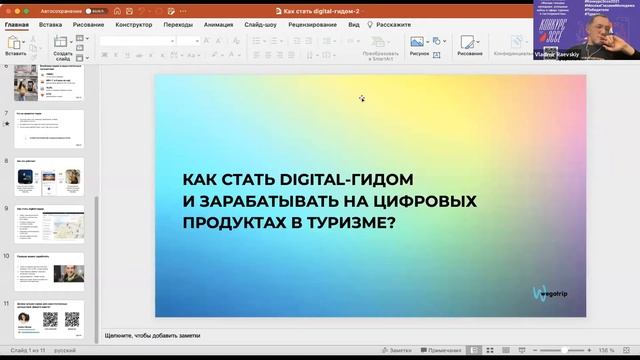Click the notes field Щелкните, чтобы добавить заметки
The image size is (640, 360).
152,336
